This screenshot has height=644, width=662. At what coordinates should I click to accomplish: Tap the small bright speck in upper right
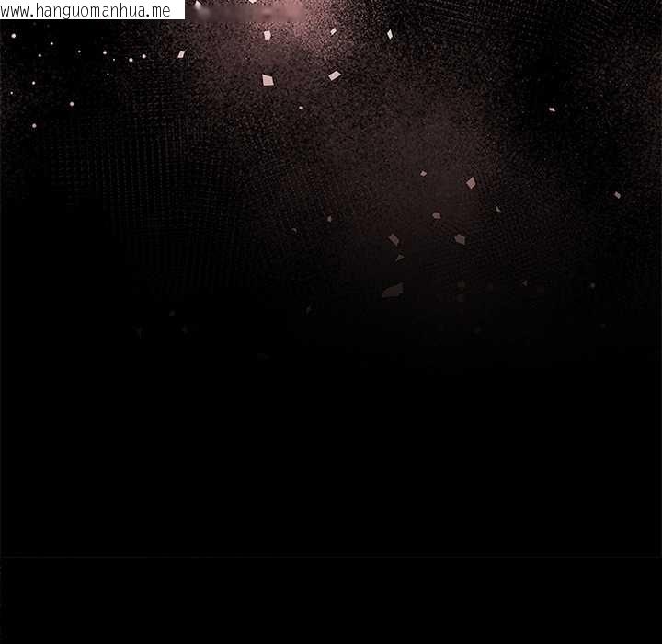[552, 109]
